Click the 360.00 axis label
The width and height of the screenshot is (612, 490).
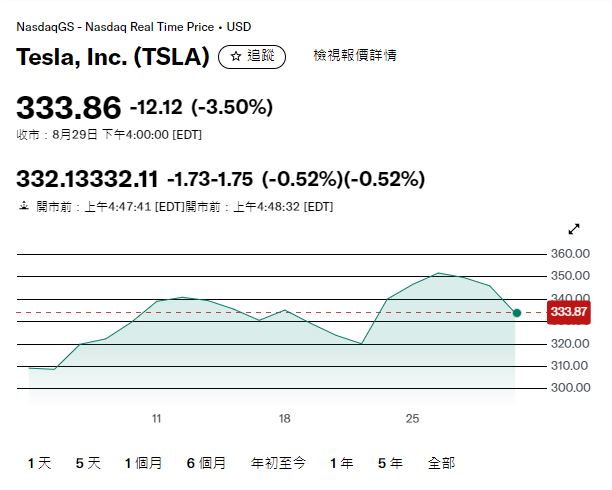[570, 254]
